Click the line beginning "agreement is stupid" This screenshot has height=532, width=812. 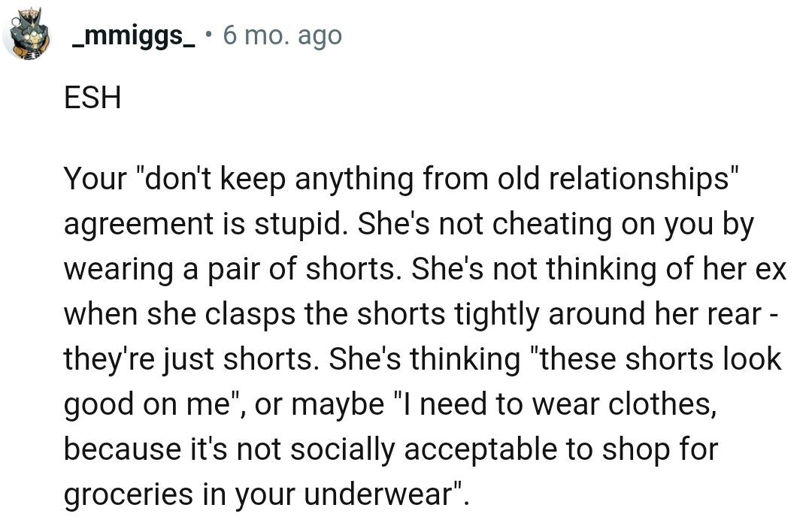(x=408, y=224)
